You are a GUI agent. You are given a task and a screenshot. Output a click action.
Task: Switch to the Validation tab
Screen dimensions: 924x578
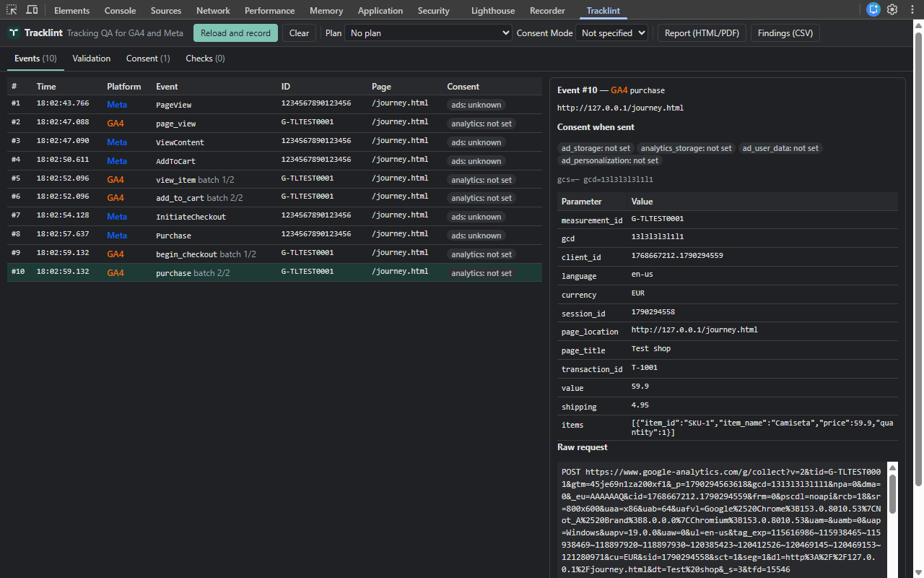tap(92, 59)
